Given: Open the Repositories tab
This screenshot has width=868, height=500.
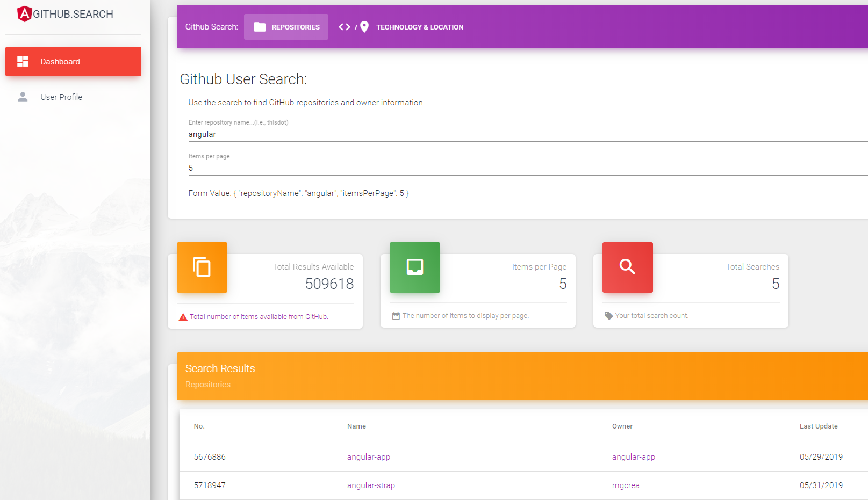Looking at the screenshot, I should [x=286, y=27].
